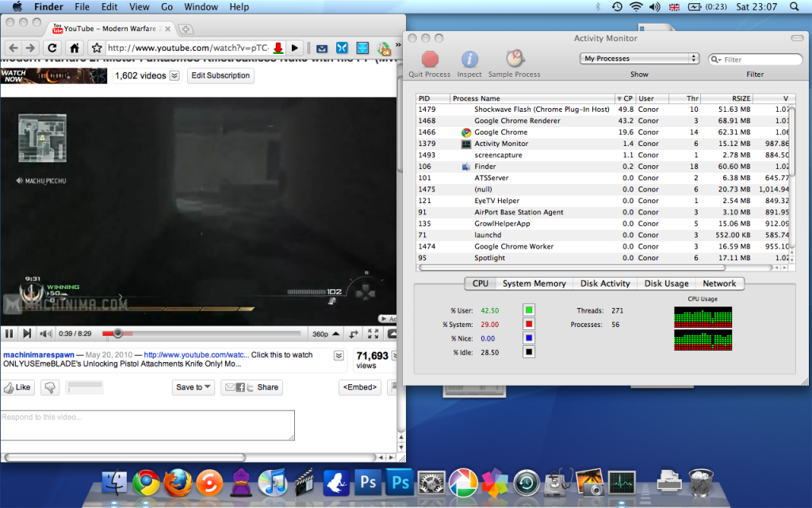This screenshot has width=812, height=508.
Task: Click the Respond to this video text box
Action: (147, 425)
